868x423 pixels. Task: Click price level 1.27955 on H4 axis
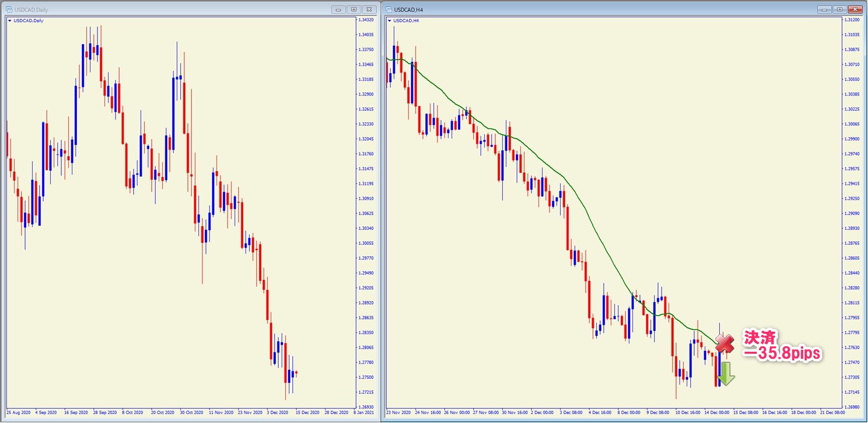(x=852, y=318)
